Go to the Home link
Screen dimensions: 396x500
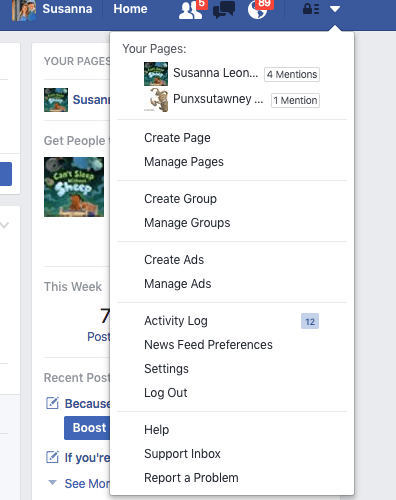(x=130, y=9)
